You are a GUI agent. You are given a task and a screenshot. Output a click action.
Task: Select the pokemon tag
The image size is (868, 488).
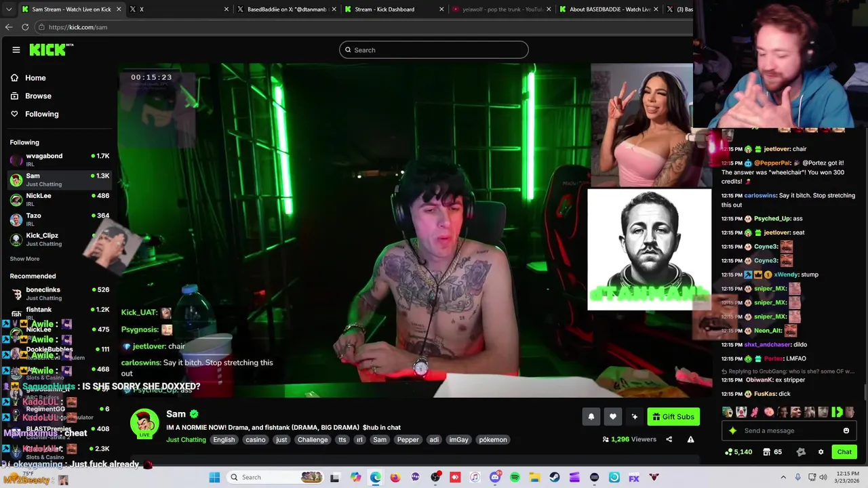(x=493, y=439)
